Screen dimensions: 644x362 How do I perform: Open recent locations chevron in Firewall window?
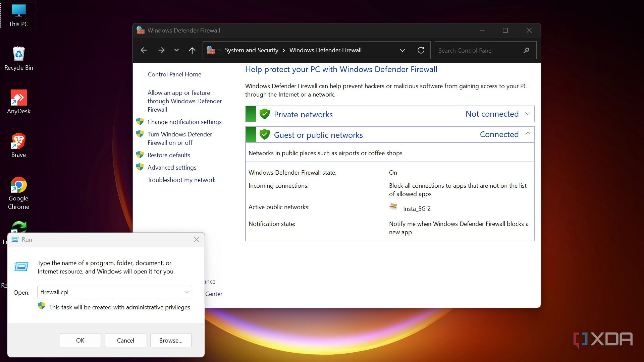tap(176, 50)
